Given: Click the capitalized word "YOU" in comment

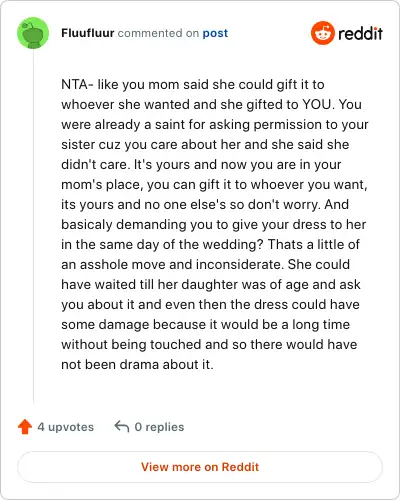Looking at the screenshot, I should point(317,104).
